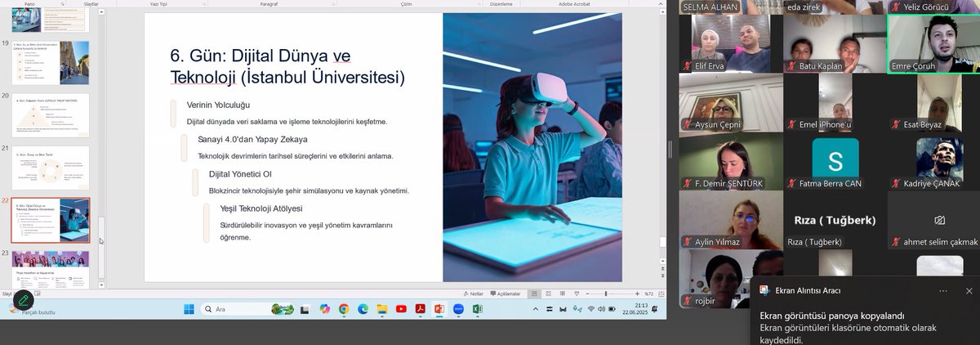The height and width of the screenshot is (345, 980).
Task: Select slide 20 thumbnail
Action: (x=51, y=115)
